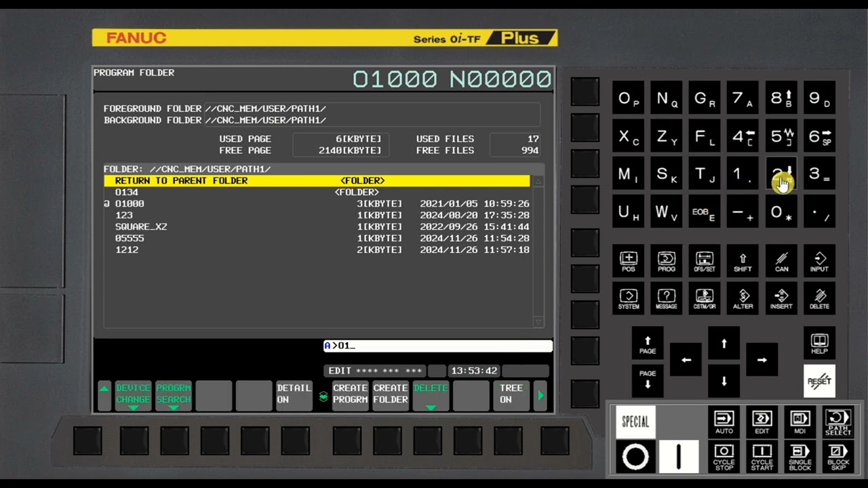The image size is (868, 488).
Task: Click the PATH SELECT key
Action: pyautogui.click(x=838, y=422)
